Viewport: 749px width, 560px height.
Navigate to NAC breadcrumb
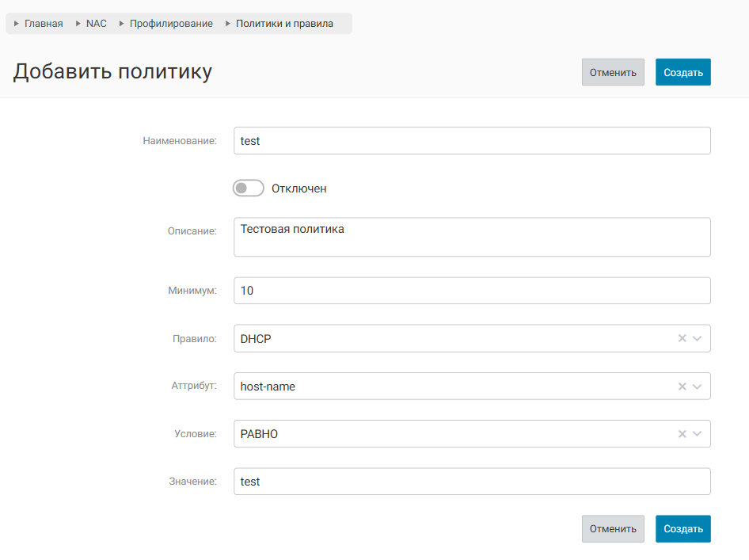coord(96,24)
